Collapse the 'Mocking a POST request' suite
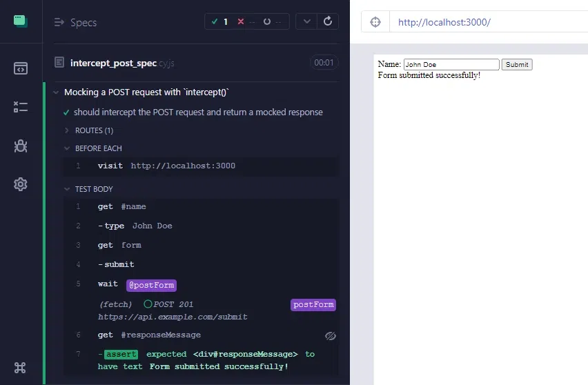The image size is (588, 385). (56, 92)
